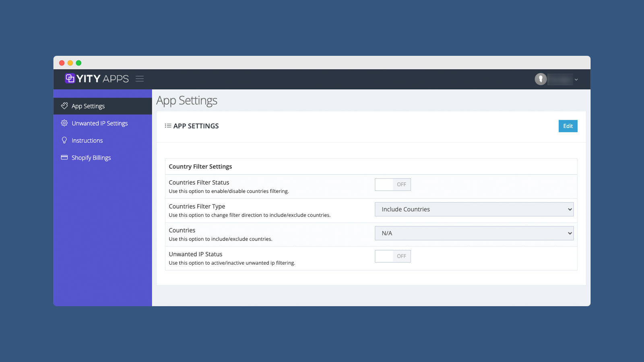Click the gear icon beside Unwanted IP Settings
This screenshot has width=644, height=362.
tap(64, 123)
